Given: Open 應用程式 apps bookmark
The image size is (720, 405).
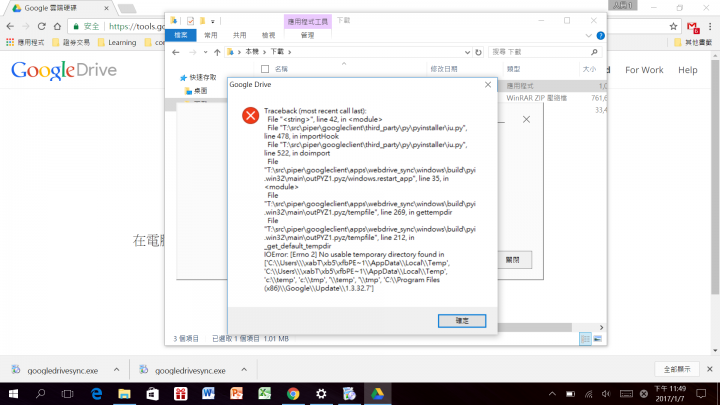Looking at the screenshot, I should [x=25, y=42].
